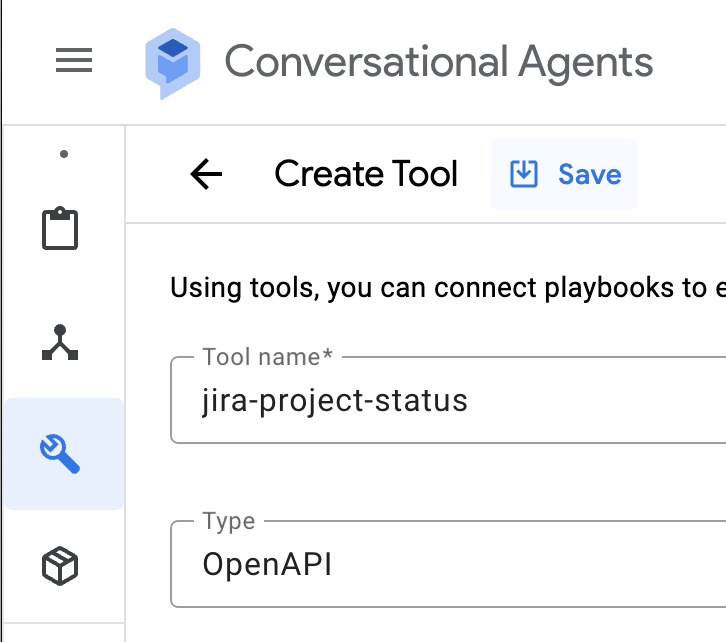Open the hamburger navigation menu
The image size is (726, 642).
[x=73, y=61]
